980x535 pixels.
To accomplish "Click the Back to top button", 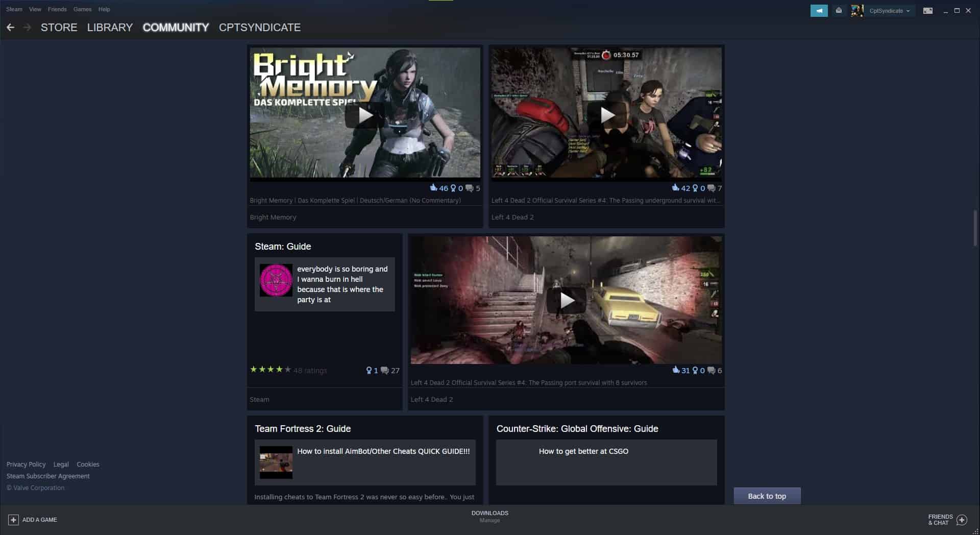I will coord(767,496).
